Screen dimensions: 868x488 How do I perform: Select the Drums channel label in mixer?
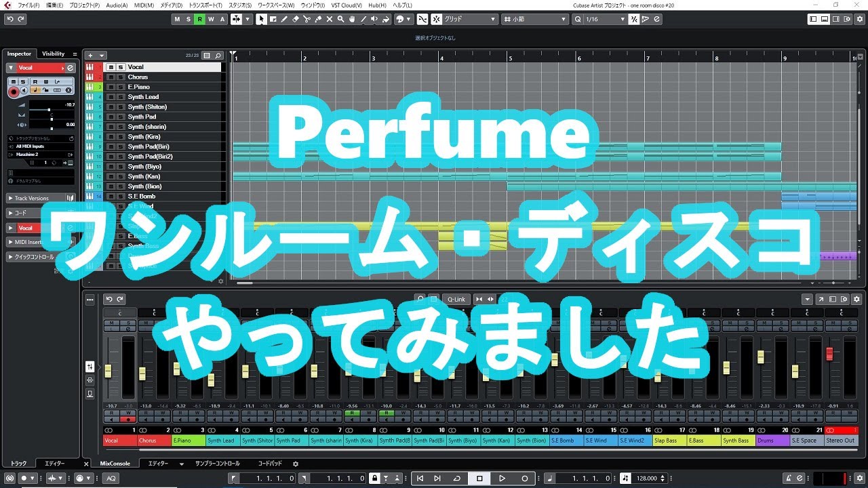[772, 441]
